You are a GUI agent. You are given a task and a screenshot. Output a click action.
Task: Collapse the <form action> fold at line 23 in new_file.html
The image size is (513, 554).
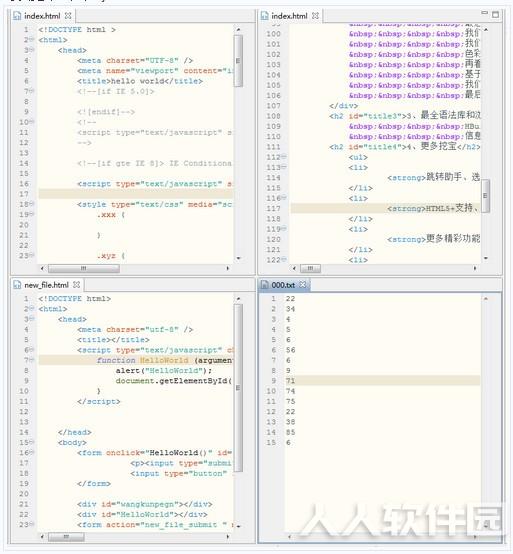click(32, 524)
